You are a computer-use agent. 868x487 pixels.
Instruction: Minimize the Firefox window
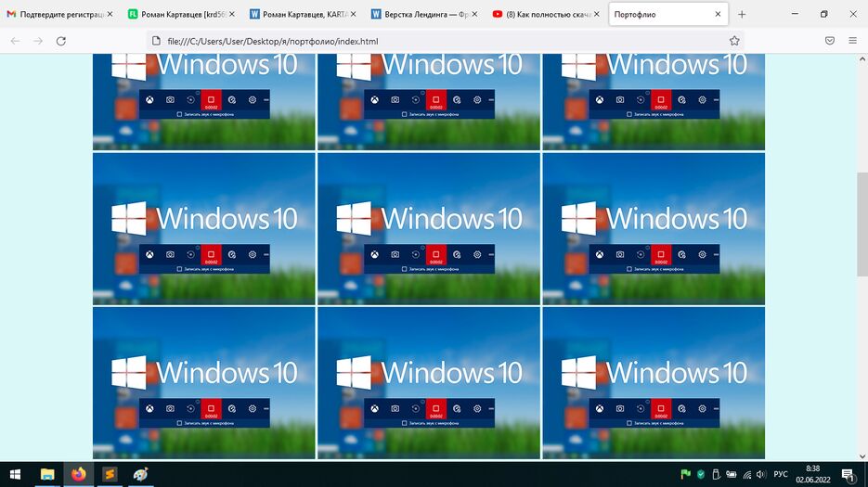pos(795,14)
